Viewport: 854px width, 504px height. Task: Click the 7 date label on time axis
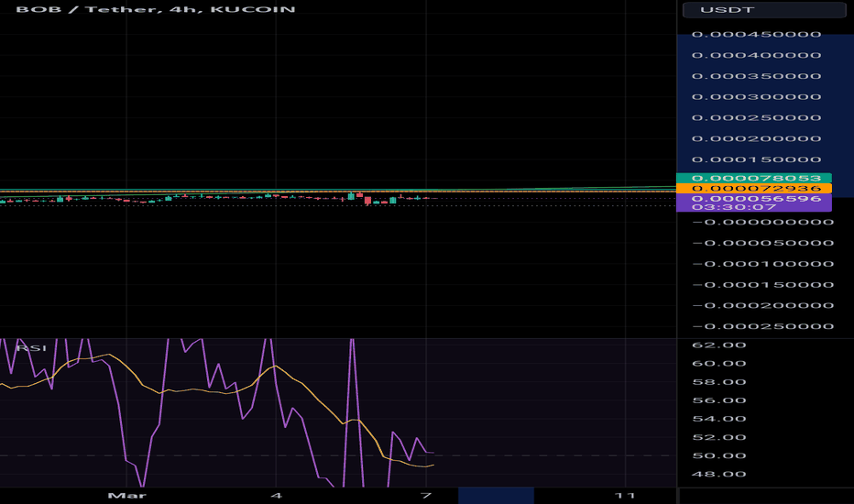click(x=426, y=495)
